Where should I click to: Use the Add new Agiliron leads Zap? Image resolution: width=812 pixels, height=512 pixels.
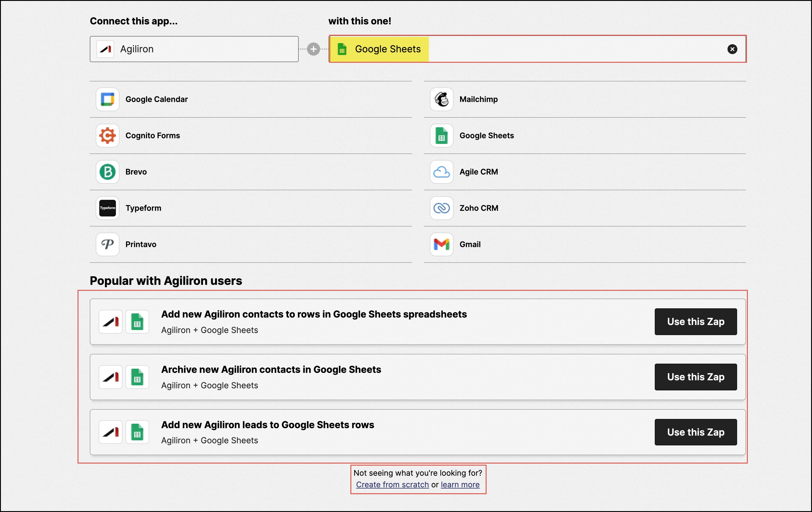point(695,432)
